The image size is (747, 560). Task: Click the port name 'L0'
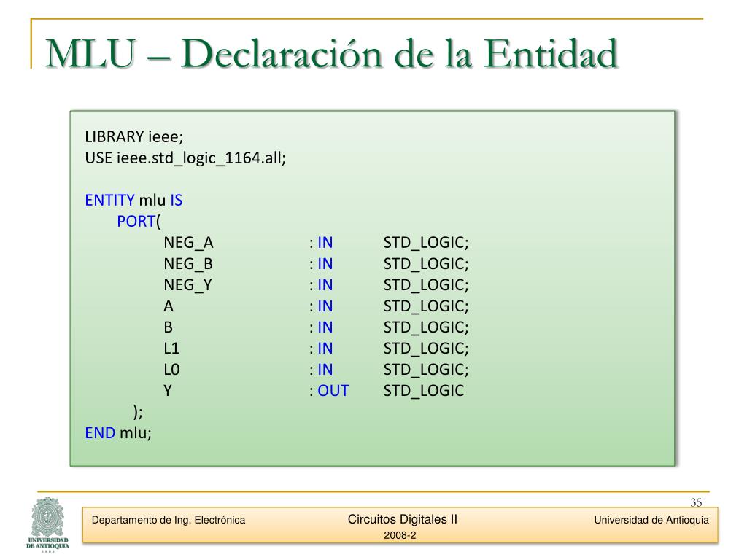171,370
